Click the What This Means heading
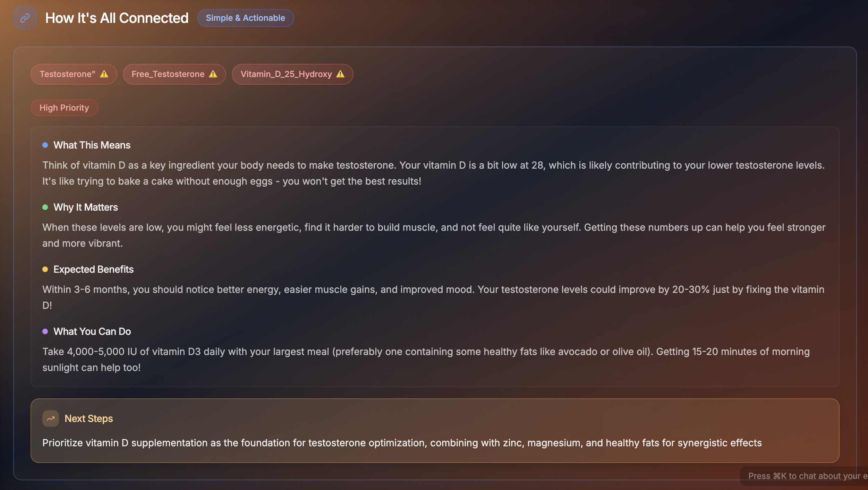The image size is (868, 490). point(92,145)
